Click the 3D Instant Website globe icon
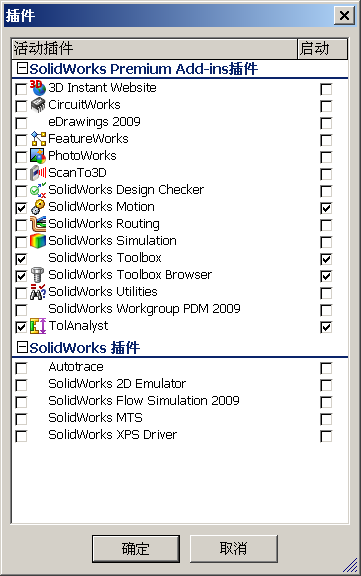This screenshot has height=576, width=361. pyautogui.click(x=38, y=88)
